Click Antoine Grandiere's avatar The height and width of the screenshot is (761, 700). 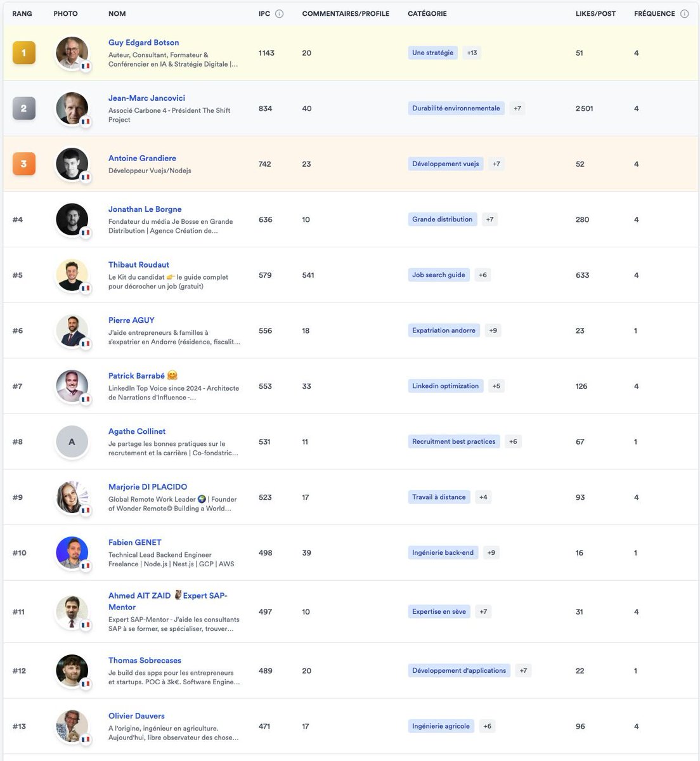click(72, 164)
